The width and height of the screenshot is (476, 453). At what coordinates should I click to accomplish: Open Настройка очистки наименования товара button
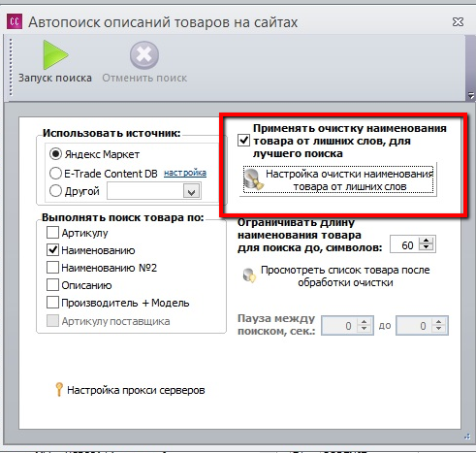tap(338, 179)
